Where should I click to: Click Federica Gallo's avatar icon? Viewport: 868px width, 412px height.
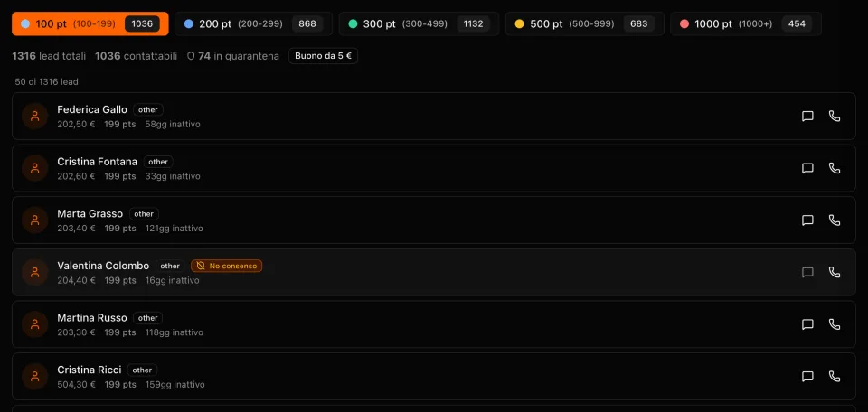click(35, 117)
